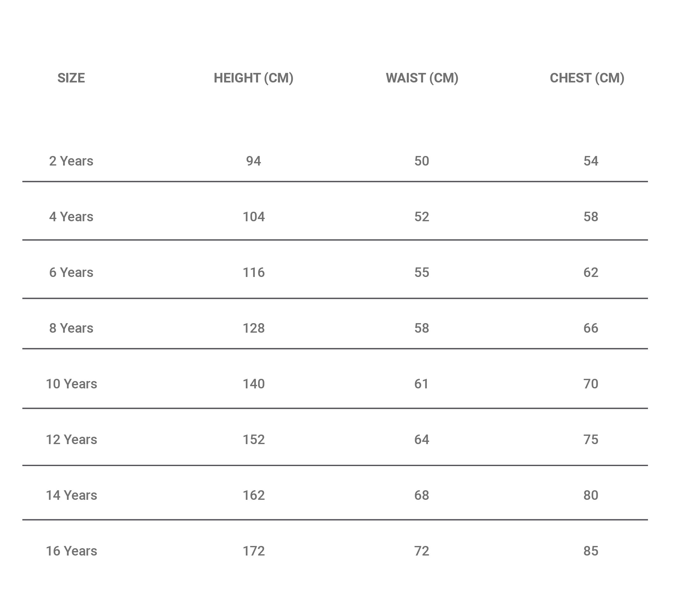Click chest value 75 for 12 Years
Viewport: 676px width, 616px height.
[591, 440]
